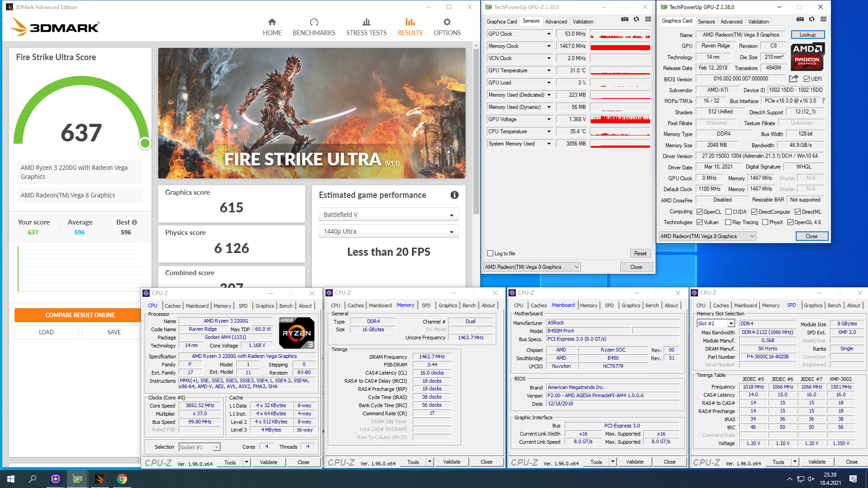Show hidden icons in the system tray

pyautogui.click(x=789, y=479)
